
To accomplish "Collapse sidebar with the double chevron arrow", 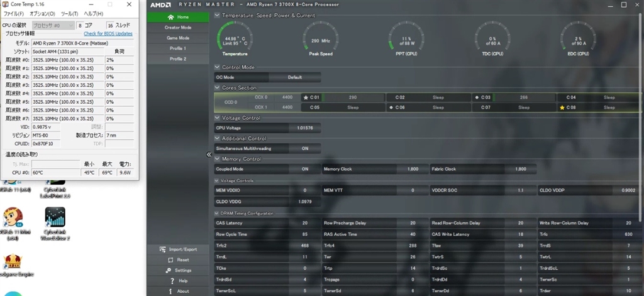I will [x=209, y=155].
